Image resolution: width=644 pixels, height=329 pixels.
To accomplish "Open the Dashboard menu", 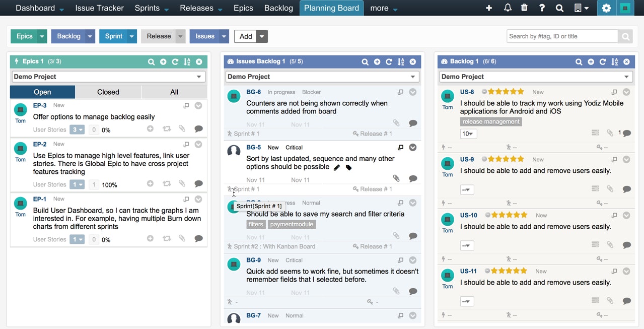I will point(39,8).
